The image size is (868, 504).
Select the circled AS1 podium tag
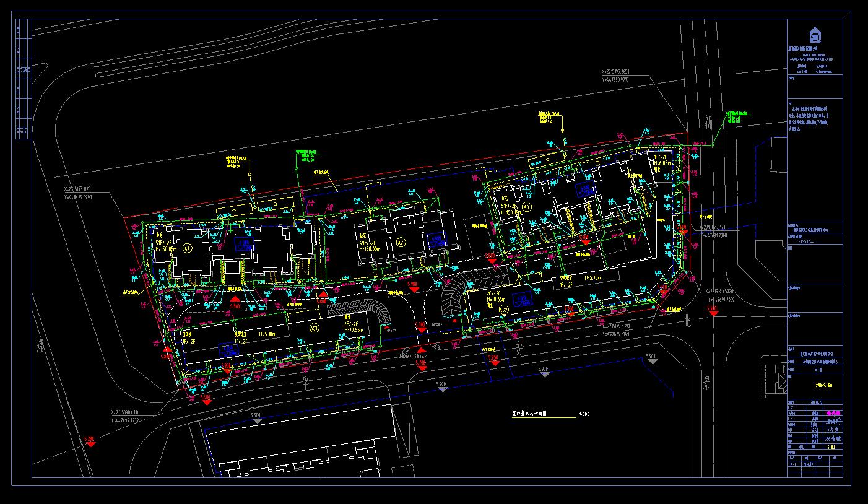(x=315, y=328)
